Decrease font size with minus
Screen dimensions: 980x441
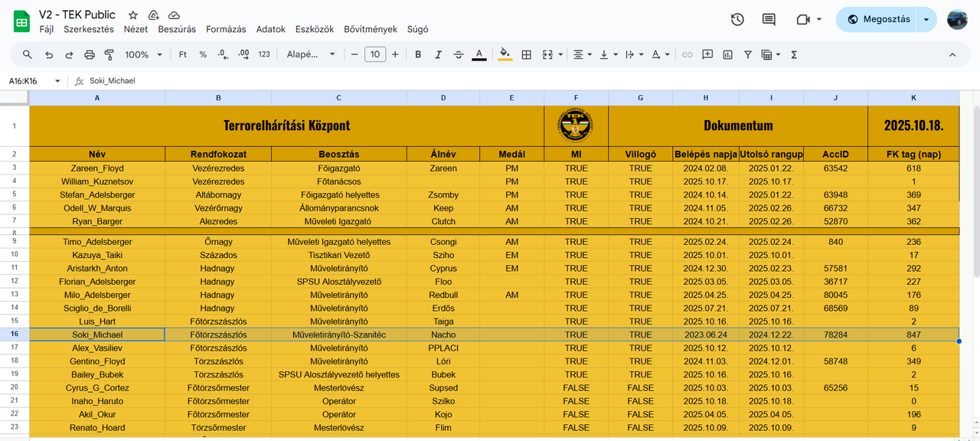click(354, 54)
